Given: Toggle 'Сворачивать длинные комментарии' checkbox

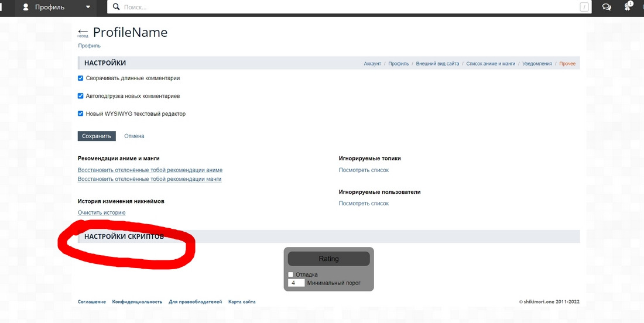Looking at the screenshot, I should pyautogui.click(x=81, y=78).
